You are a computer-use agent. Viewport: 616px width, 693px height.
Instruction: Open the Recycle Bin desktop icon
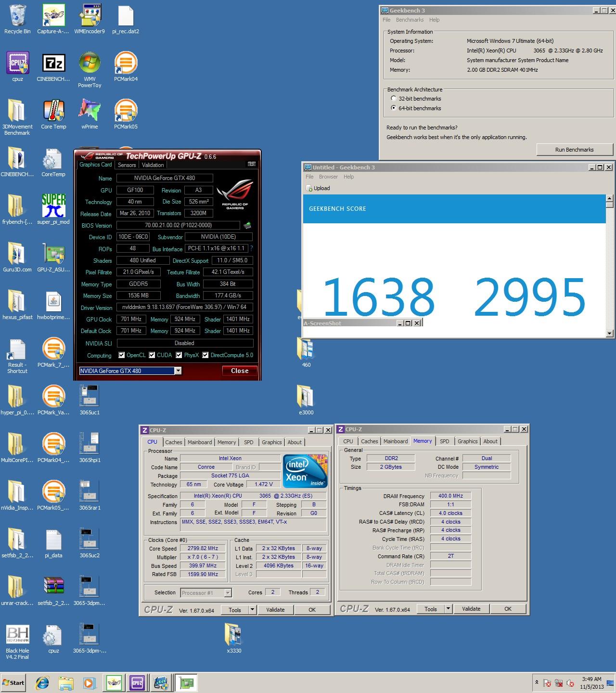tap(17, 19)
